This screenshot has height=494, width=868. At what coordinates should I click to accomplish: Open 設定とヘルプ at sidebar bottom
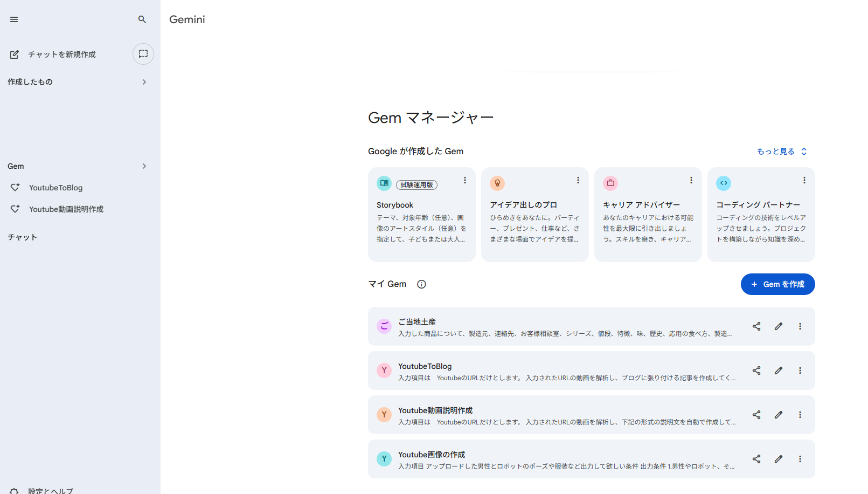point(50,490)
